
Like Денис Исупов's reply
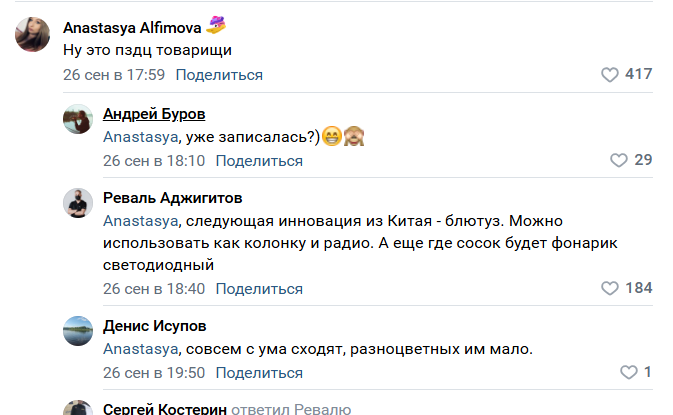(628, 372)
